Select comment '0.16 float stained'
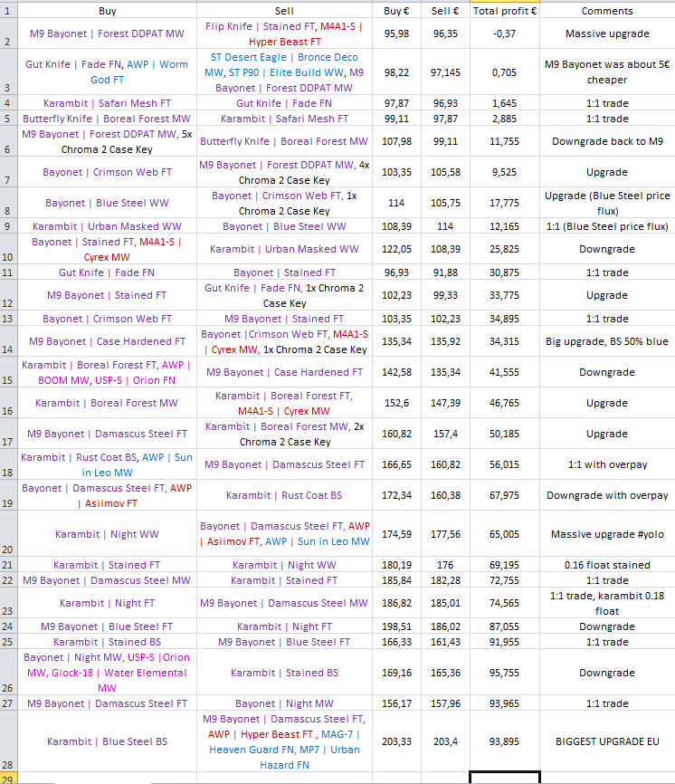Screen dimensions: 675x784 [x=607, y=565]
